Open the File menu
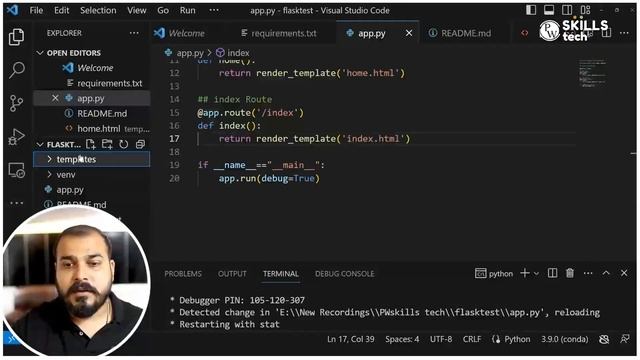Viewport: 640px width, 360px height. point(36,10)
